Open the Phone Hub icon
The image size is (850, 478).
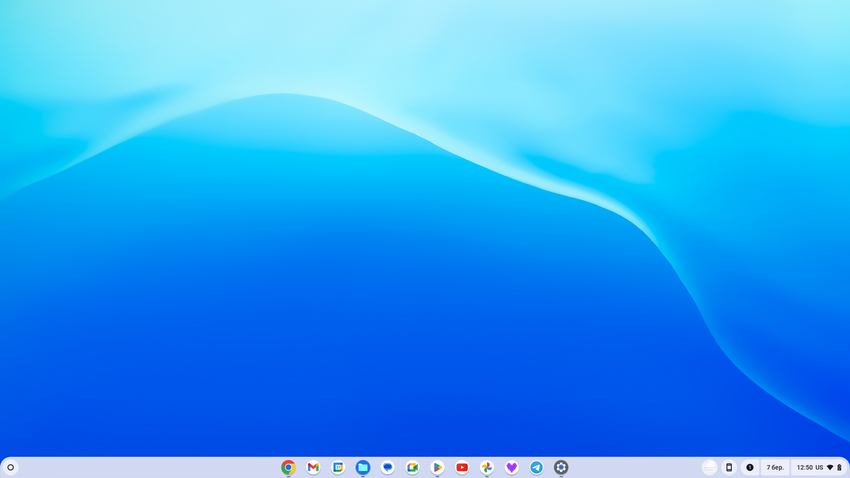[x=729, y=467]
